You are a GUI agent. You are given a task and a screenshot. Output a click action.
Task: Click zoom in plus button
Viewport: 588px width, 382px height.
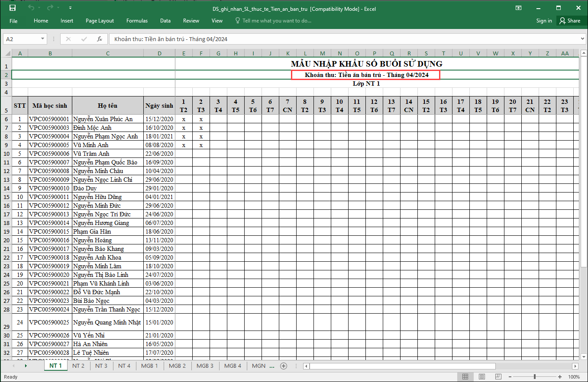coord(560,377)
